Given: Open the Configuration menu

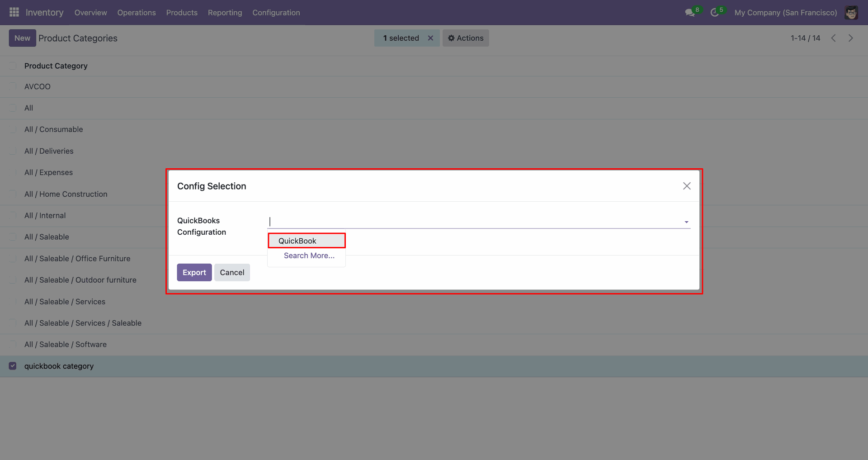Looking at the screenshot, I should pos(276,13).
